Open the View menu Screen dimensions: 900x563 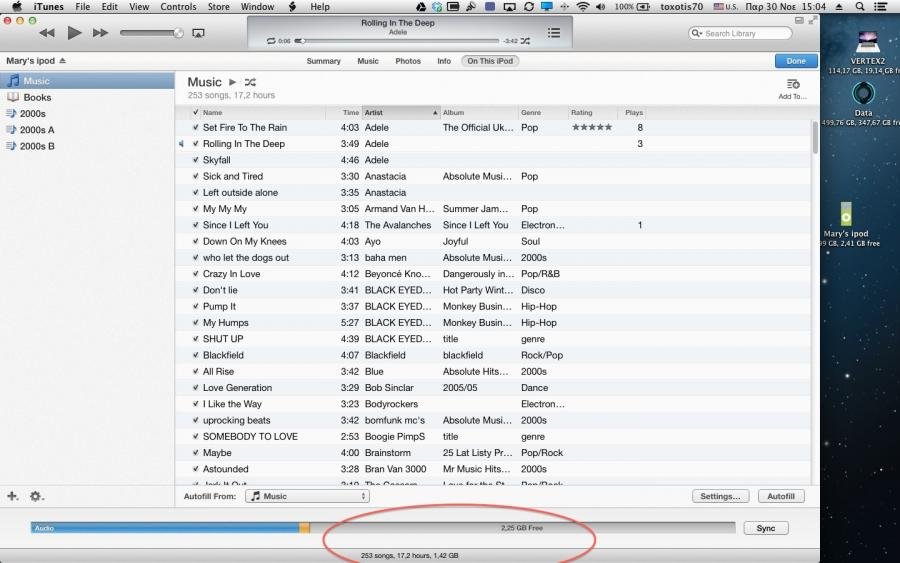tap(139, 7)
